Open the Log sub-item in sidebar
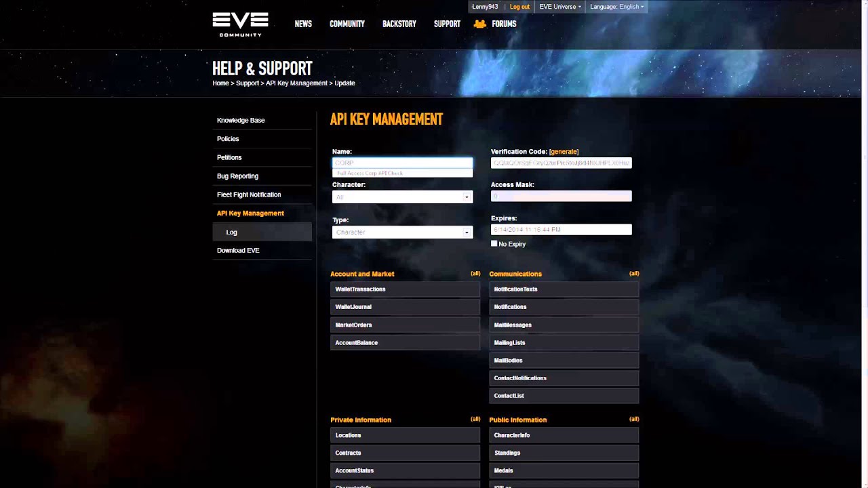868x488 pixels. pos(262,232)
